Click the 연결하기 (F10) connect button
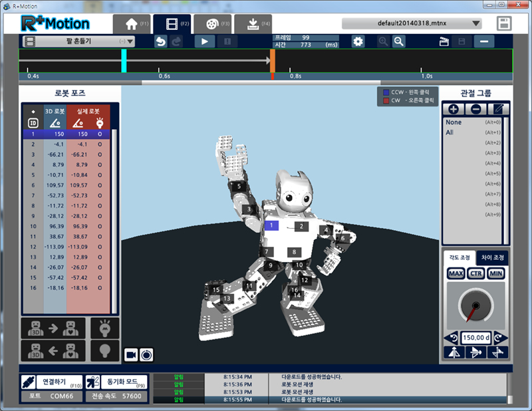 click(52, 382)
